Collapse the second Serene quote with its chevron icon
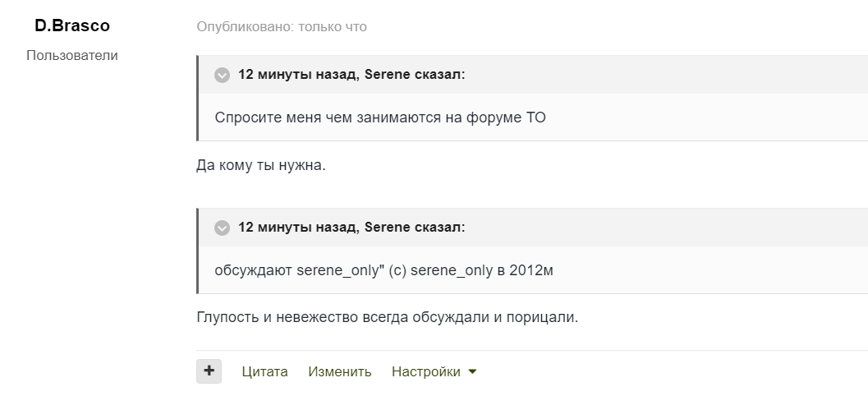Image resolution: width=868 pixels, height=396 pixels. (x=222, y=228)
